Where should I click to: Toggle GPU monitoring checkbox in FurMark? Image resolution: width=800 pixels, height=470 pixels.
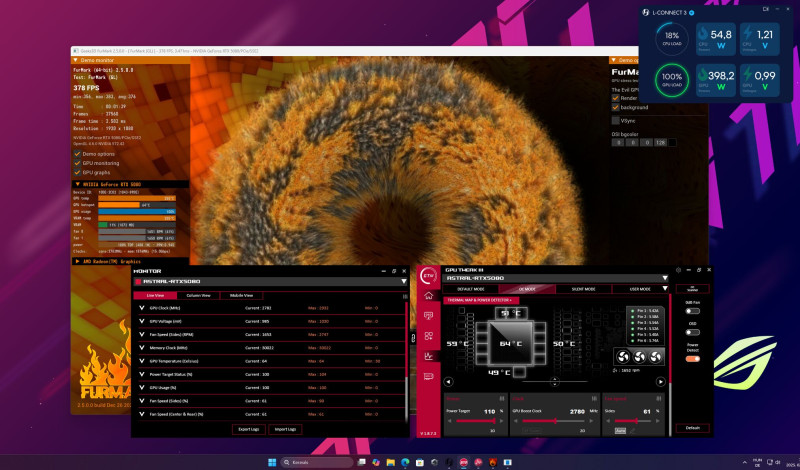coord(78,163)
